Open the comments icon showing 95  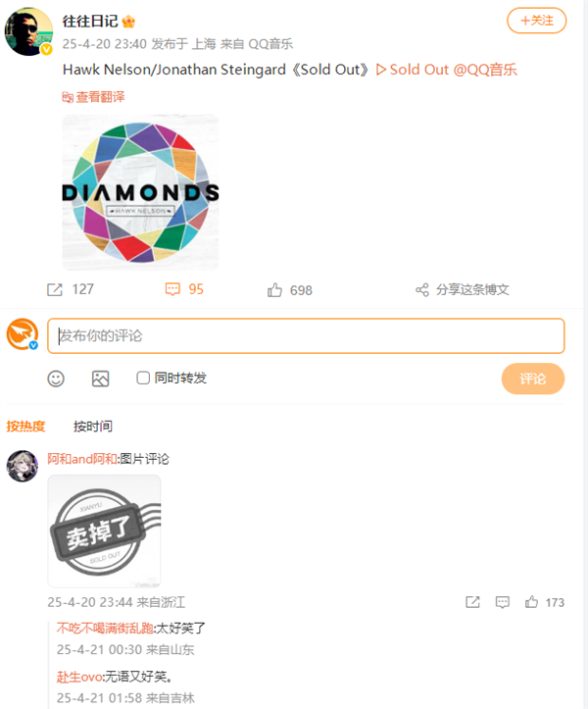click(172, 289)
